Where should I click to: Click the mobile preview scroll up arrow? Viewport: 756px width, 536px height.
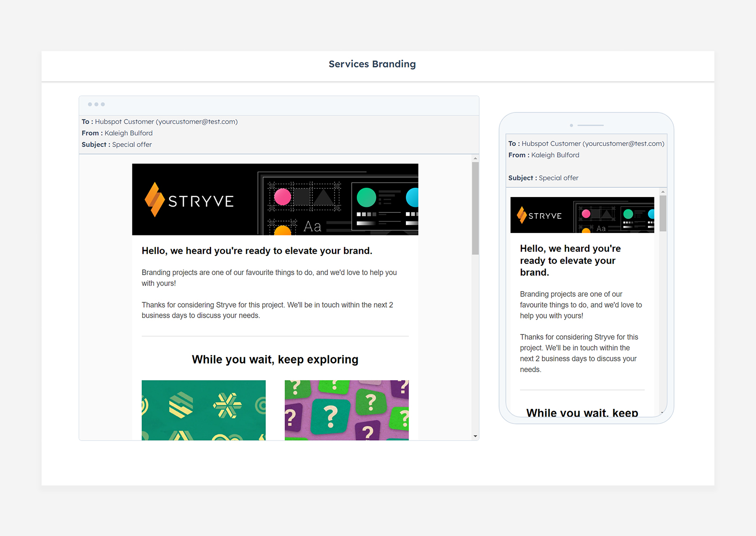pyautogui.click(x=663, y=191)
